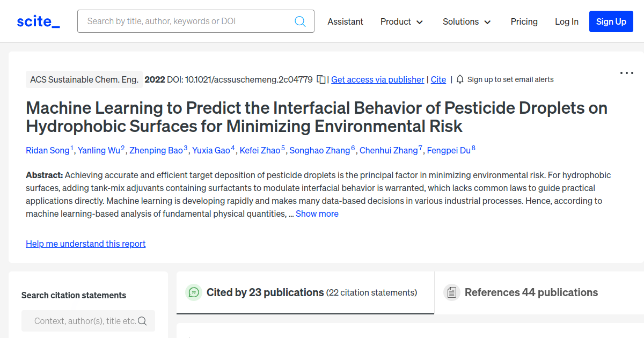The width and height of the screenshot is (644, 338).
Task: Expand the Product dropdown menu
Action: coord(401,21)
